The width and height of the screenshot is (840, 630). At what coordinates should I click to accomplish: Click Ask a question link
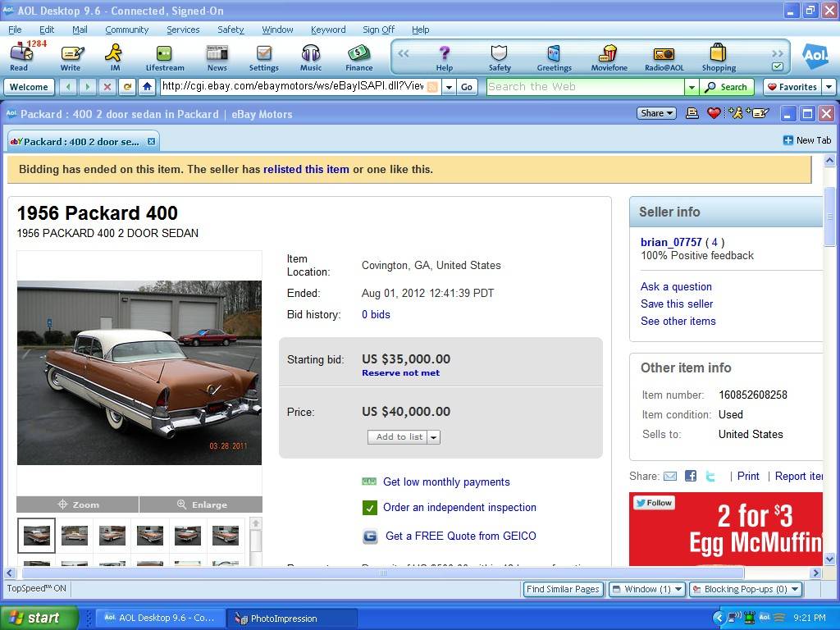(676, 286)
